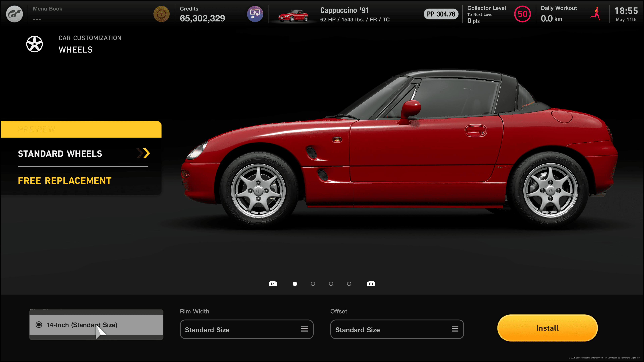Screen dimensions: 644x362
Task: Click the list icon in Offset dropdown
Action: click(455, 329)
